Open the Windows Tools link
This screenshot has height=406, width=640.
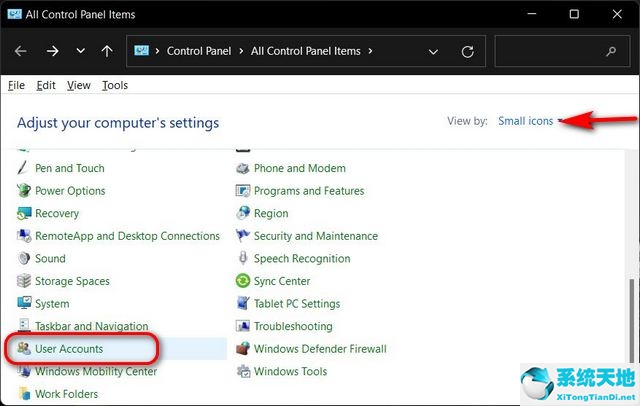290,371
